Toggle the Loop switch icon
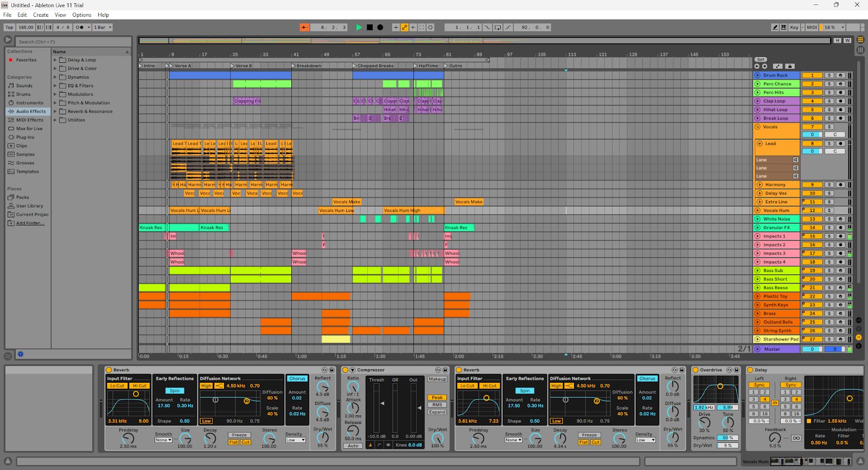Screen dimensions: 868x470 [x=497, y=27]
